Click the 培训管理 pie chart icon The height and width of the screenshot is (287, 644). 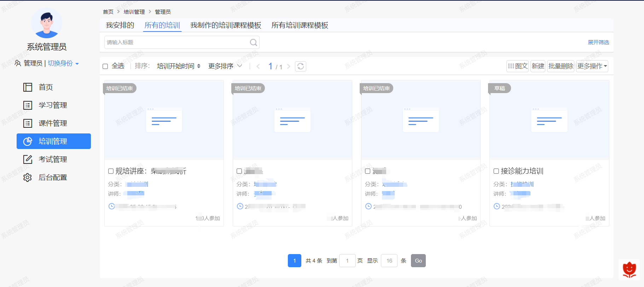point(28,141)
